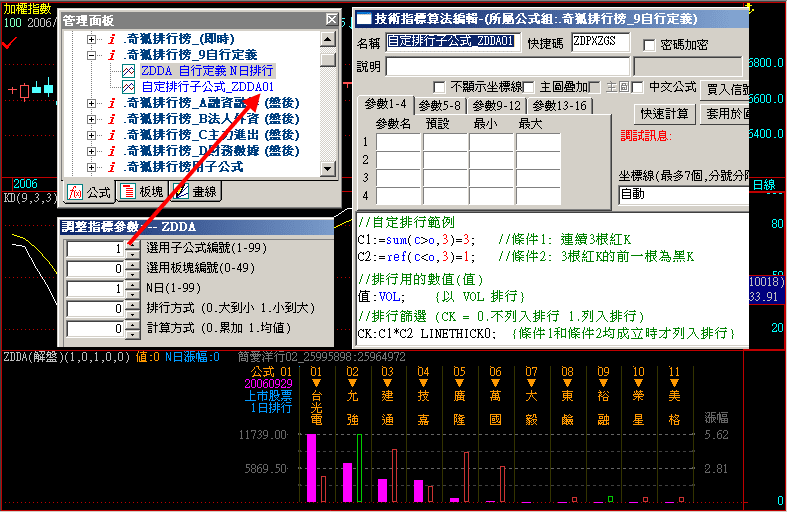Click the orange marker above column 05
Viewport: 787px width, 512px height.
tap(459, 383)
